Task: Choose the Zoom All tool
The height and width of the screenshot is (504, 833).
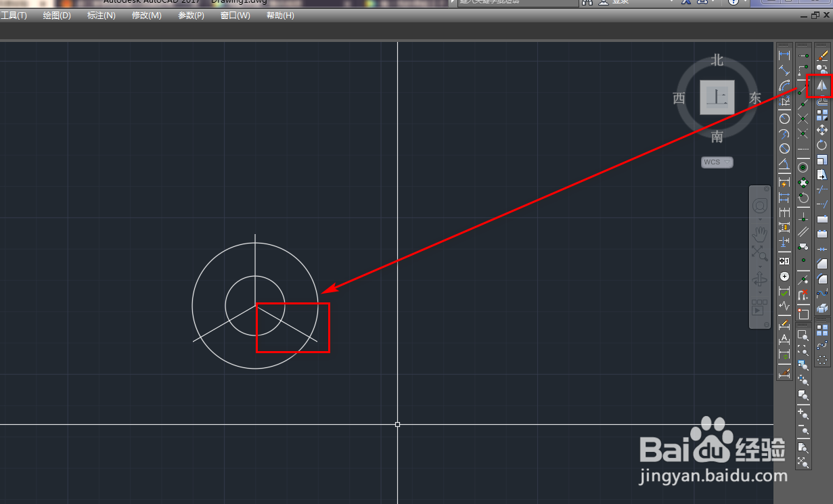Action: (803, 448)
